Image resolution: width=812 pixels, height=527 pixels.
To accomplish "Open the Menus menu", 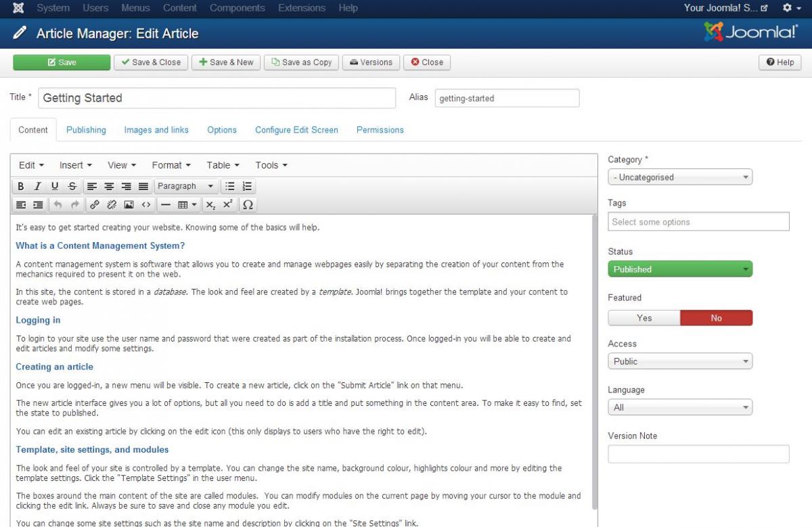I will pyautogui.click(x=135, y=8).
